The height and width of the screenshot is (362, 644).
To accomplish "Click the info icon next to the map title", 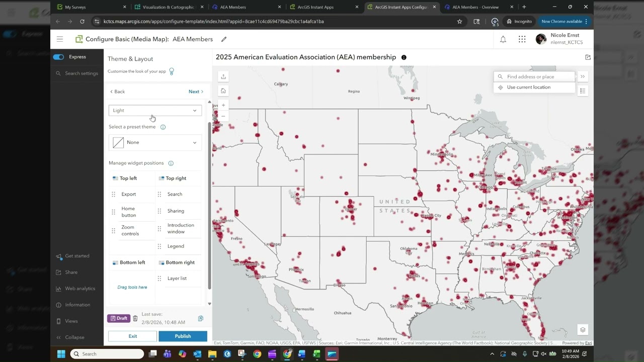I will click(x=404, y=57).
